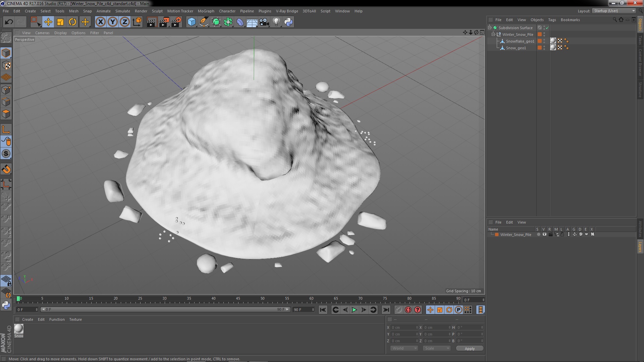
Task: Toggle the X axis lock
Action: tap(100, 22)
